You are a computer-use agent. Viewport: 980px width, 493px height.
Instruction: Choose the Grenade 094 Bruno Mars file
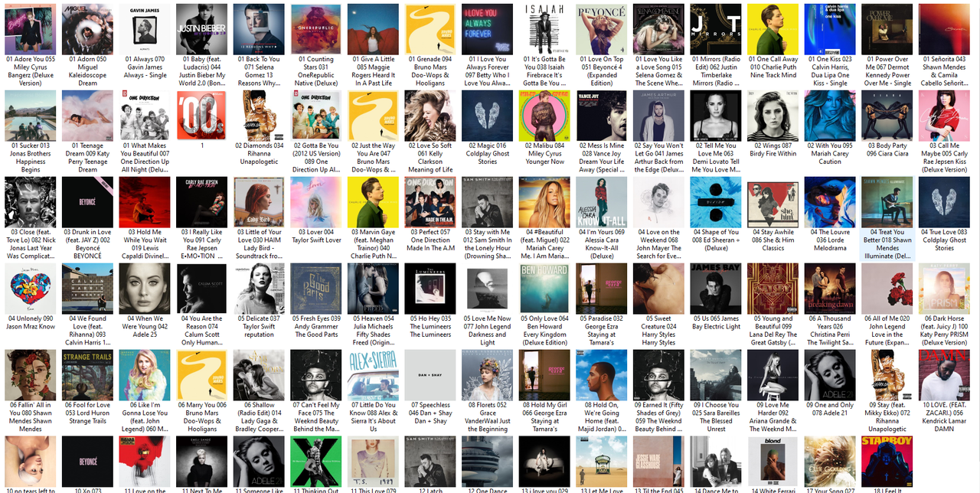click(x=430, y=46)
